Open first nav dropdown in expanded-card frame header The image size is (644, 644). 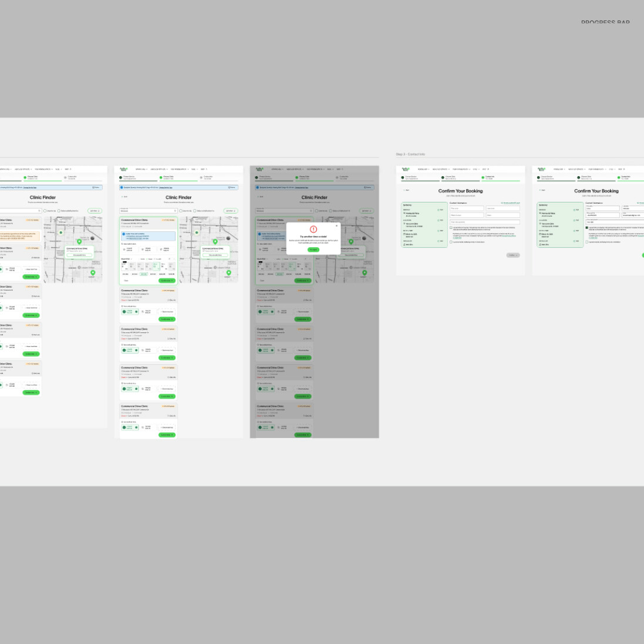[x=141, y=169]
